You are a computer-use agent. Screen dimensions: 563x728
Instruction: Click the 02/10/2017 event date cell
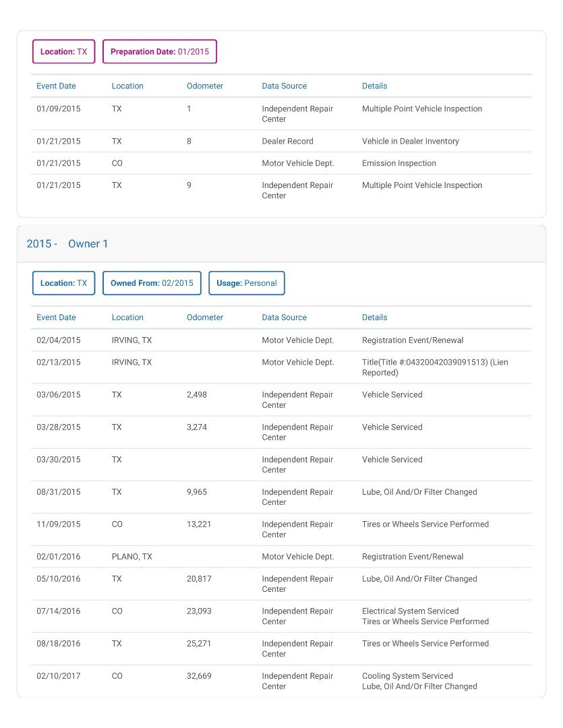pos(58,676)
